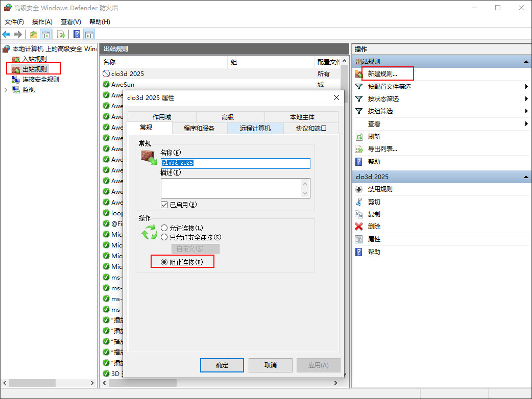The width and height of the screenshot is (532, 399).
Task: Click the toolbar Help question mark icon
Action: pyautogui.click(x=77, y=34)
